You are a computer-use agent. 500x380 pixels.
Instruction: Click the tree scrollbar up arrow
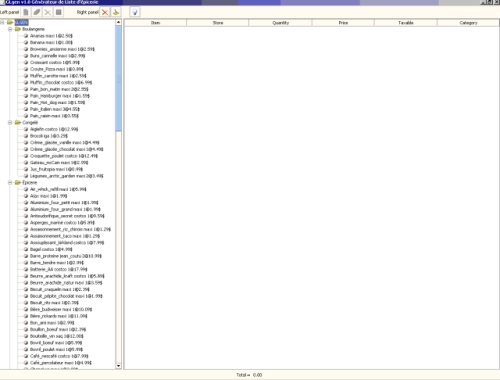point(118,22)
